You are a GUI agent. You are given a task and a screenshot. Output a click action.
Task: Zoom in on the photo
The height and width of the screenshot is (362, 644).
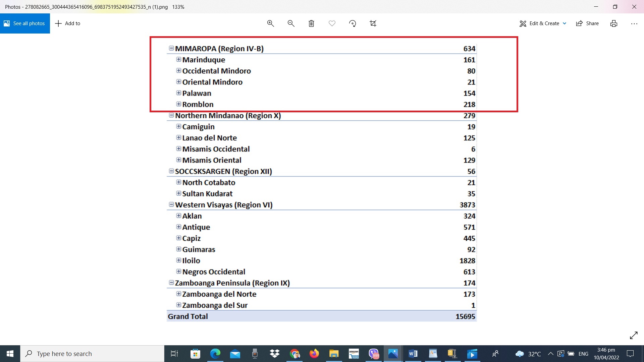(270, 23)
